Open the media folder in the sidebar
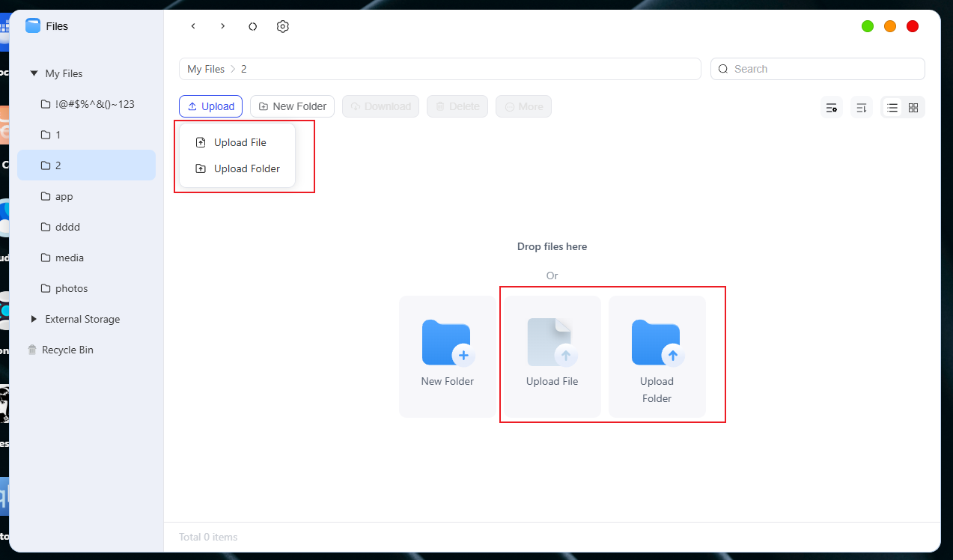 pos(87,258)
